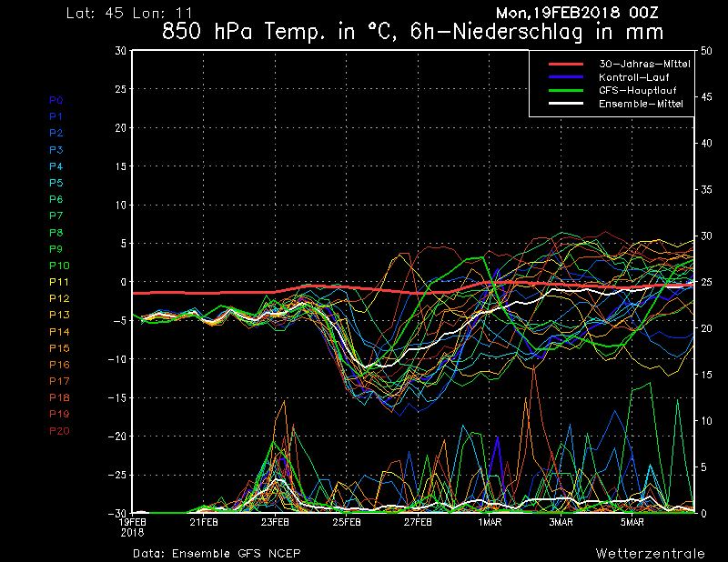
Task: Click the P7 ensemble member label
Action: pyautogui.click(x=56, y=216)
